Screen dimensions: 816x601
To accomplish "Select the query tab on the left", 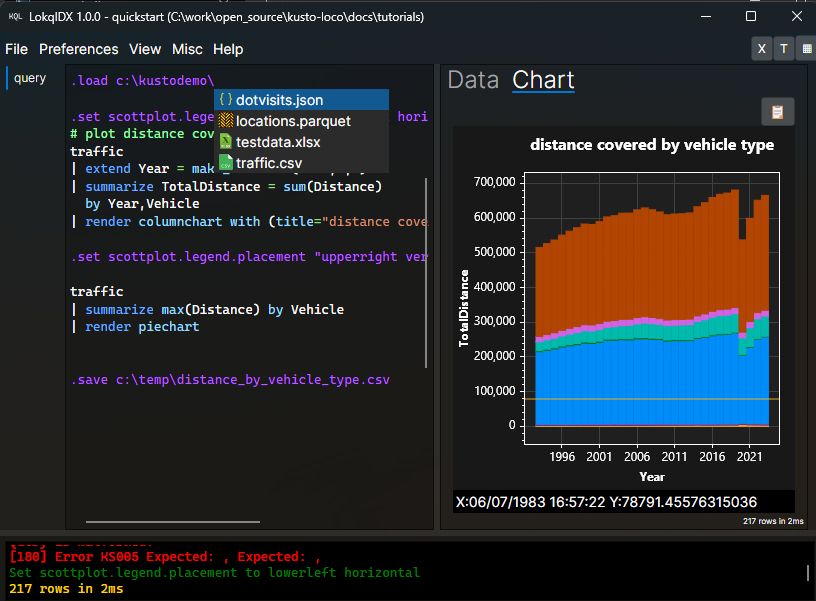I will point(30,78).
